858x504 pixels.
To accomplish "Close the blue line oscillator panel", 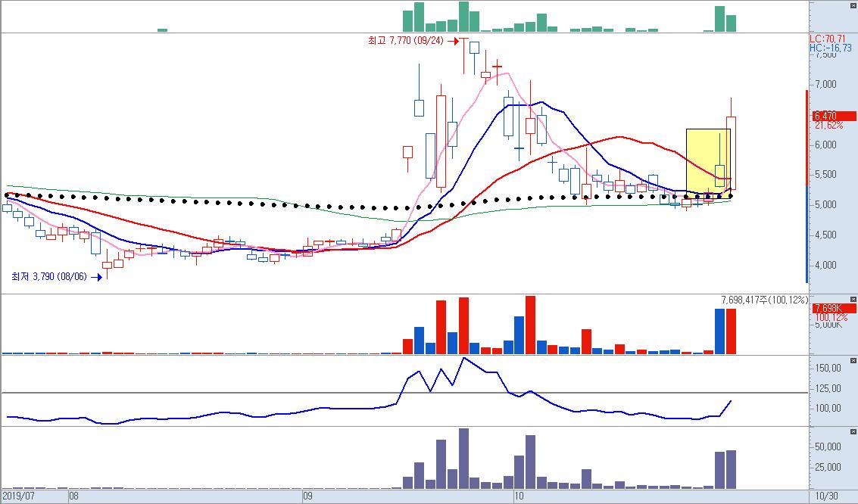I will click(853, 361).
